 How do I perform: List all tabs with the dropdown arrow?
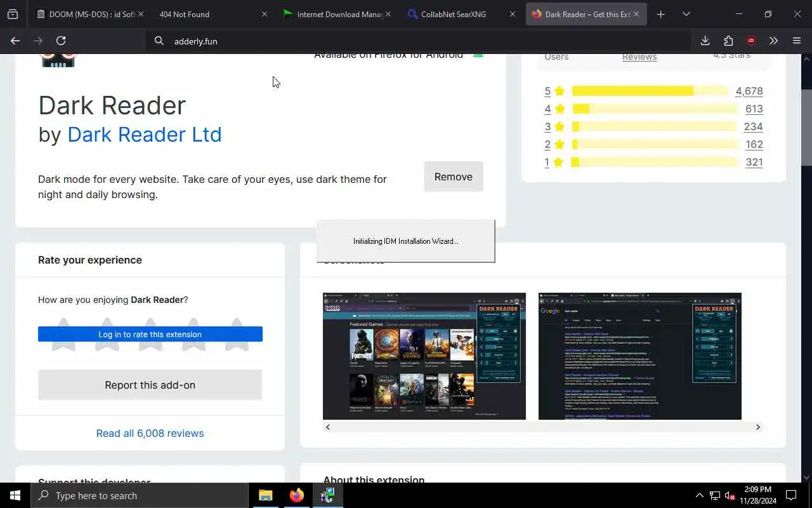[686, 14]
